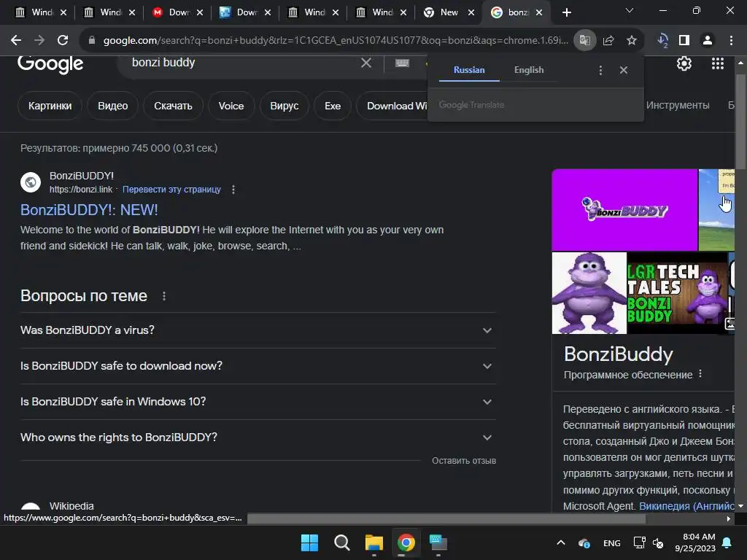Expand Was BonziBUDDY a virus question
This screenshot has height=560, width=747.
click(x=258, y=330)
